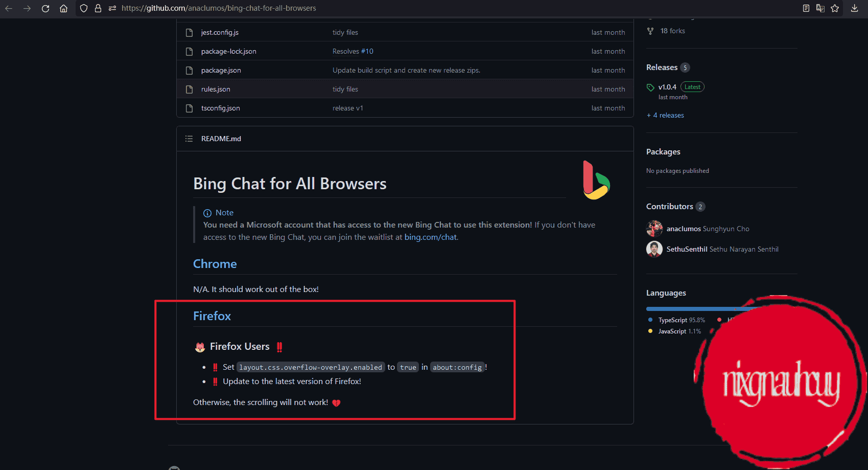The height and width of the screenshot is (470, 868).
Task: Go back to the previous page
Action: [9, 8]
